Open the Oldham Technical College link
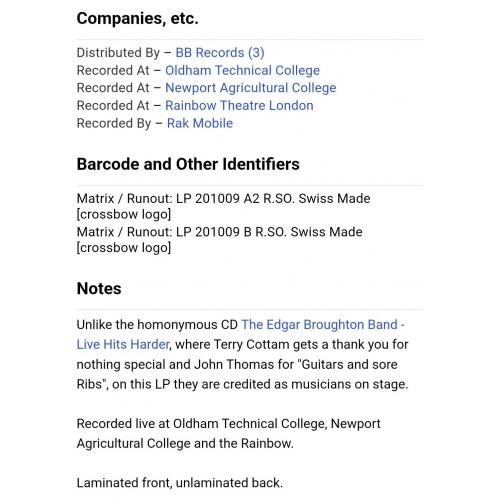This screenshot has width=500, height=500. [242, 70]
